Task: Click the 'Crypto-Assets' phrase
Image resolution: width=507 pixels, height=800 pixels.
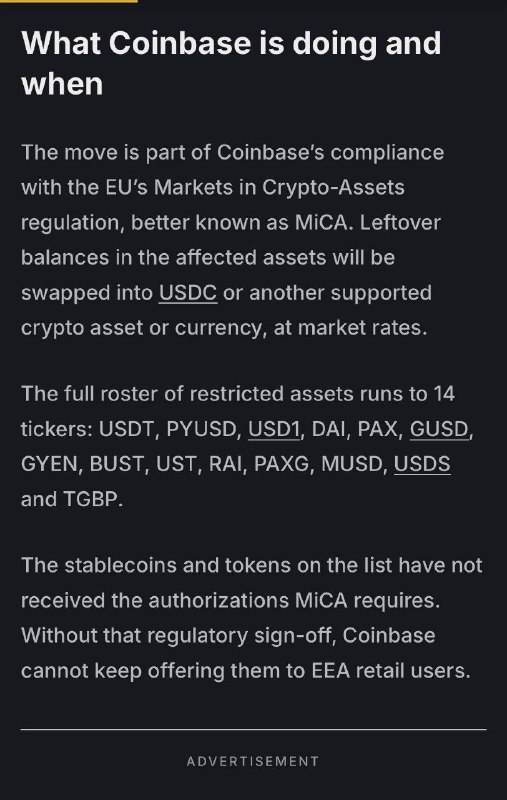Action: [x=333, y=188]
